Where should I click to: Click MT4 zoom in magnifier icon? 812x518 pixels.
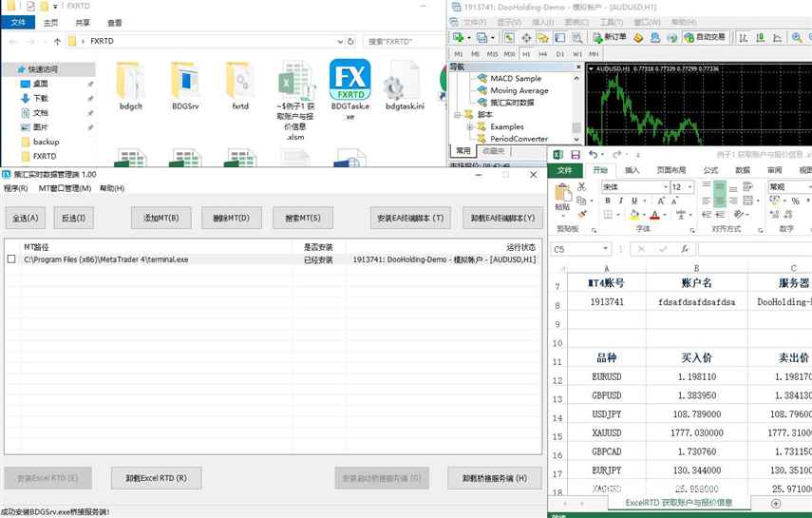(x=797, y=37)
